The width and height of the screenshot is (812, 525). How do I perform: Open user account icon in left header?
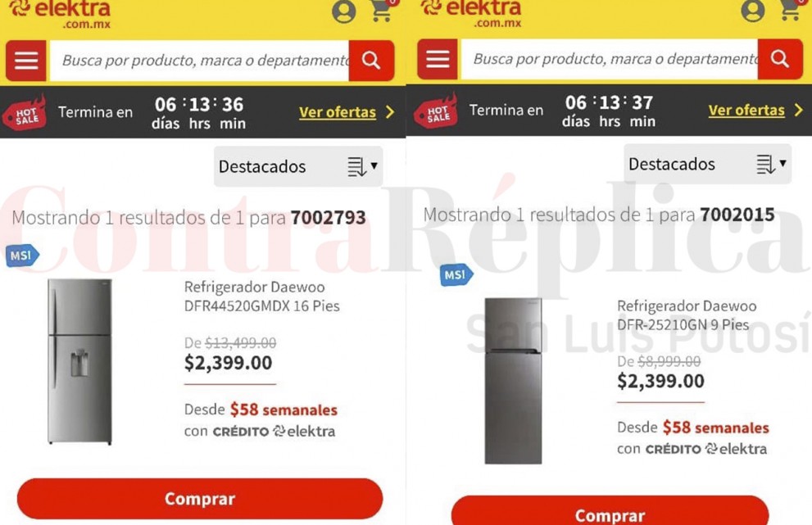(344, 11)
